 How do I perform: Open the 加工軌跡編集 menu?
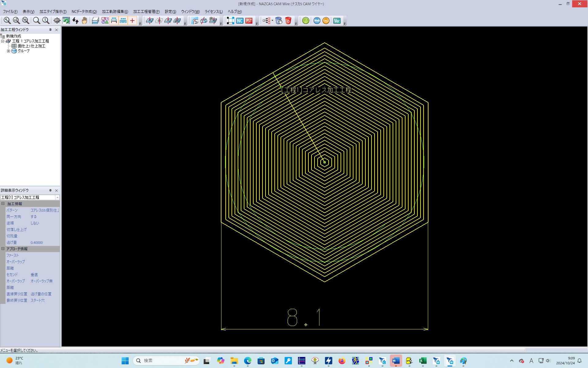pyautogui.click(x=115, y=12)
